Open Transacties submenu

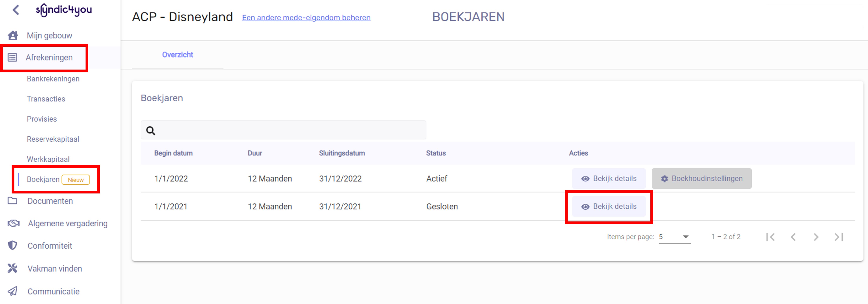tap(46, 99)
